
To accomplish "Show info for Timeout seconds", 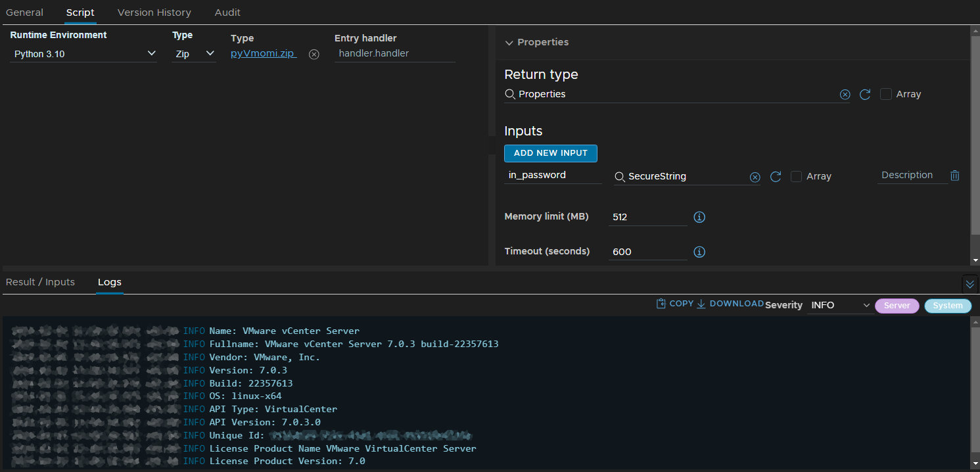I will [x=699, y=252].
